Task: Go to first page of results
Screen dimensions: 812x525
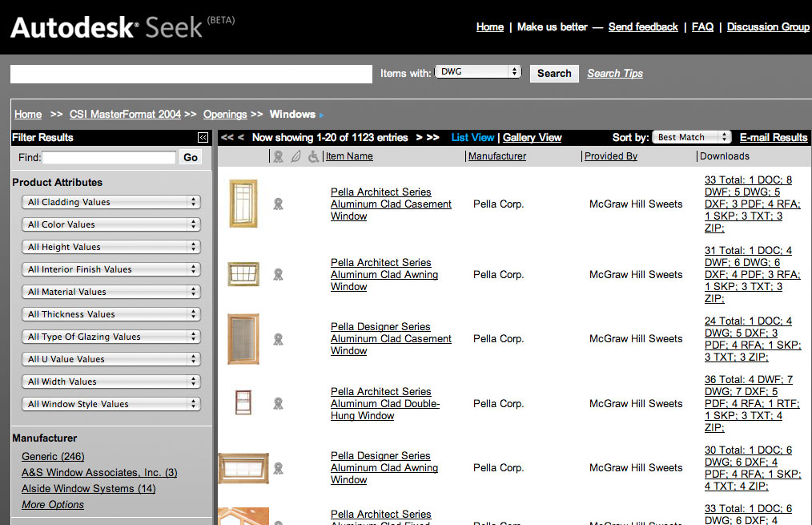Action: pos(227,137)
